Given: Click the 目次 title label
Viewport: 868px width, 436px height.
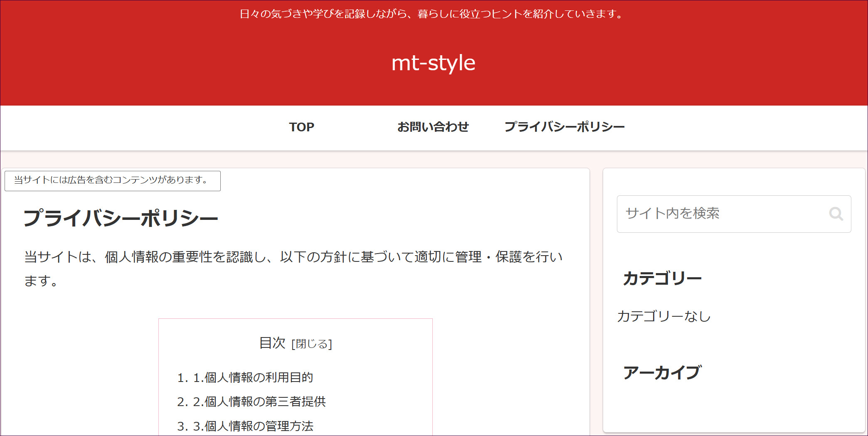Looking at the screenshot, I should 272,343.
